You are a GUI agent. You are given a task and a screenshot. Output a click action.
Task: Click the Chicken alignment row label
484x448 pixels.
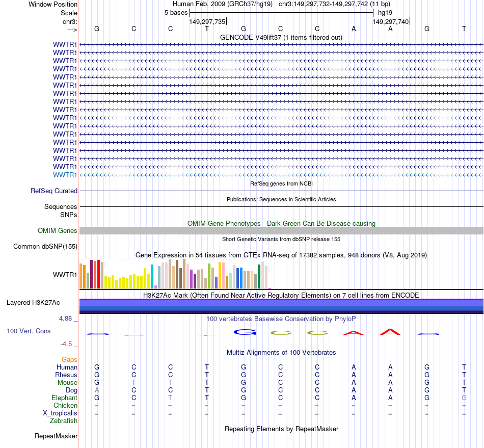(65, 405)
